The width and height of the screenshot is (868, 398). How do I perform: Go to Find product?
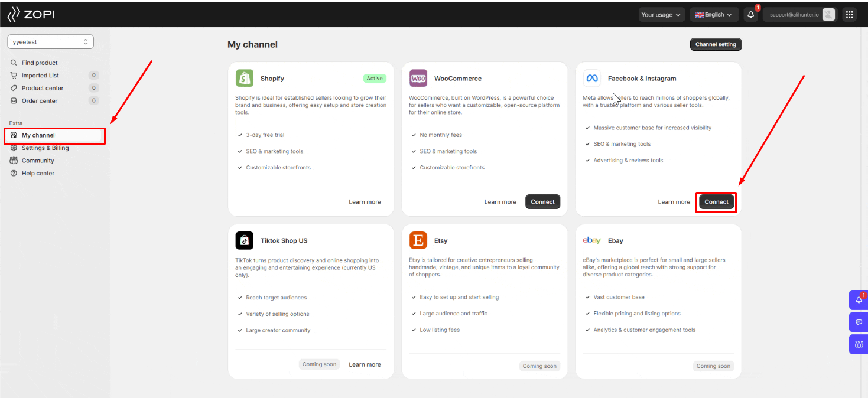coord(40,63)
